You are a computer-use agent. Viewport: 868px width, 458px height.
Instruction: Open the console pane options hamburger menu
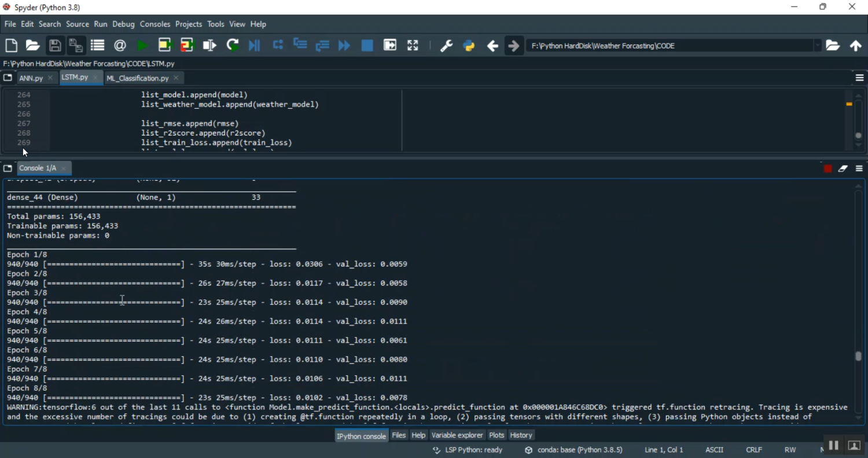coord(859,169)
